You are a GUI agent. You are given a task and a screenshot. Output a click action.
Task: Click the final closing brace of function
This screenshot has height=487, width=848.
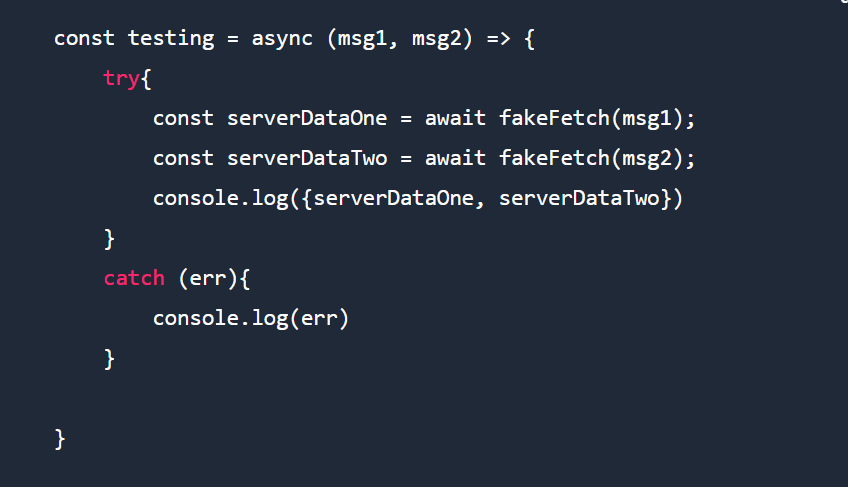coord(60,438)
